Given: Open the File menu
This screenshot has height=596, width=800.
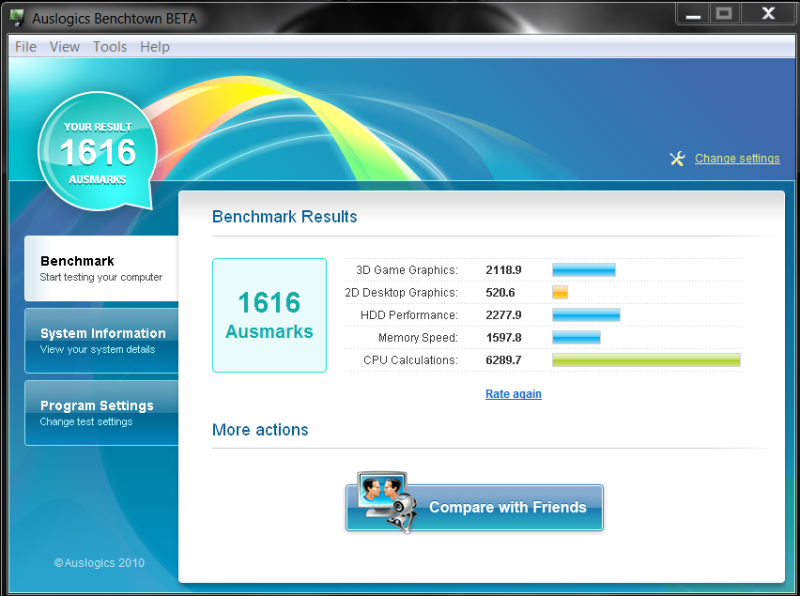Looking at the screenshot, I should 26,47.
